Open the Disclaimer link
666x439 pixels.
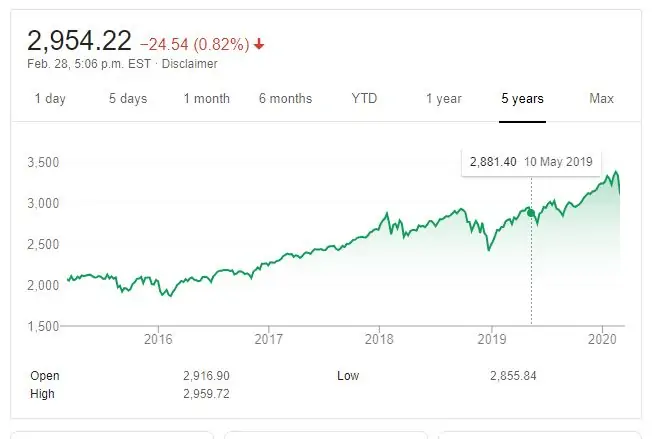tap(189, 64)
